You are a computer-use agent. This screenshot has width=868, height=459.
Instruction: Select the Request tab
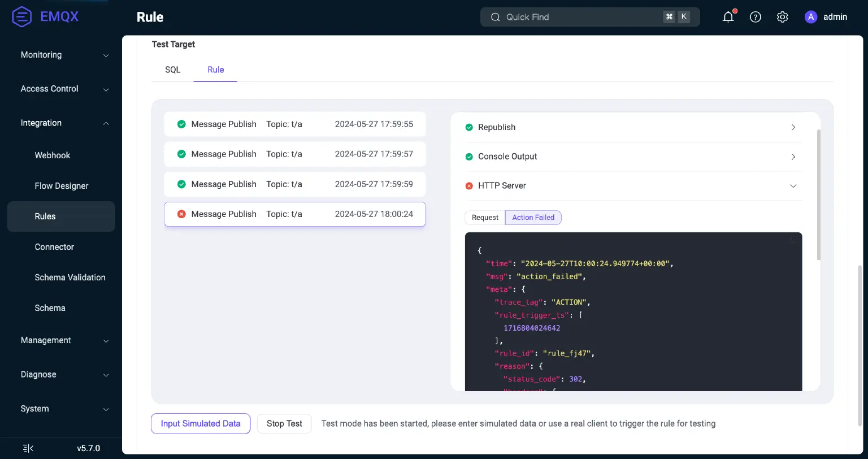[485, 217]
